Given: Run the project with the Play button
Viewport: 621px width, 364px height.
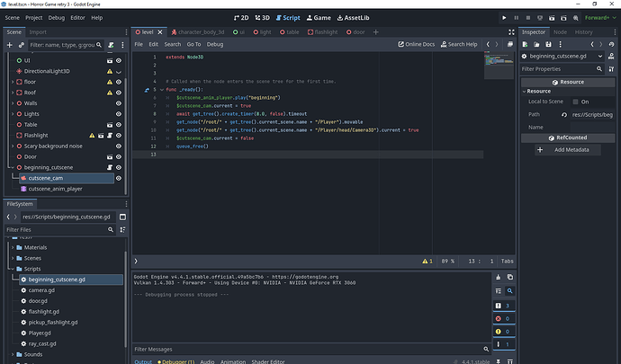Looking at the screenshot, I should pyautogui.click(x=504, y=18).
